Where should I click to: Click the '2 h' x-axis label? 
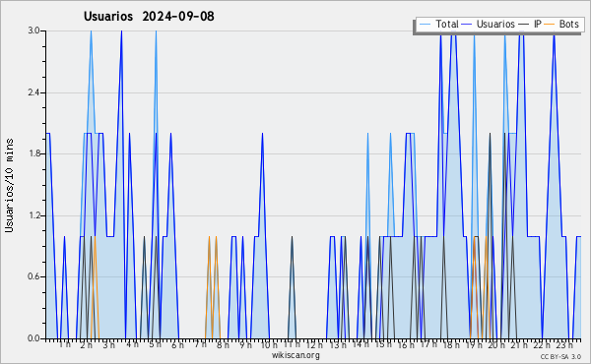point(87,345)
